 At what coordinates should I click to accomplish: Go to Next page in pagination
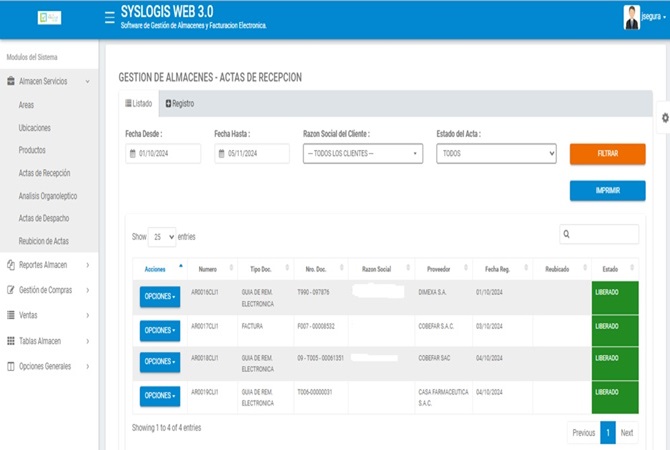(x=627, y=433)
